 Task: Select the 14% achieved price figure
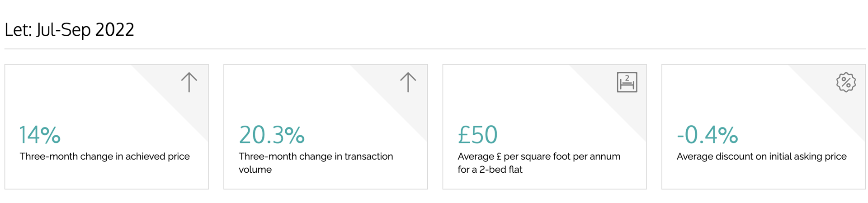[x=40, y=135]
